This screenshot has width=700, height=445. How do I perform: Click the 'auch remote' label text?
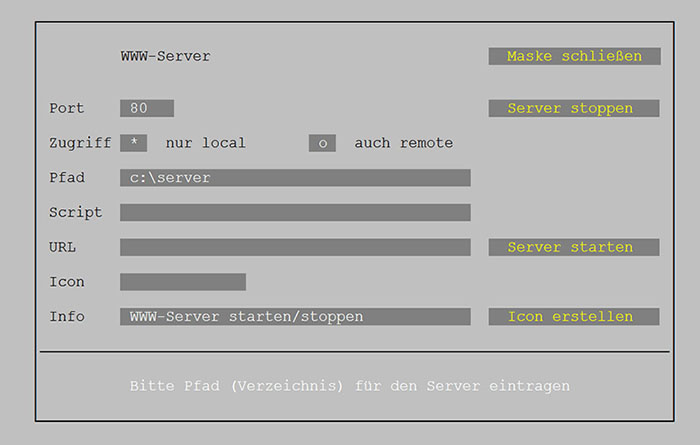click(403, 143)
